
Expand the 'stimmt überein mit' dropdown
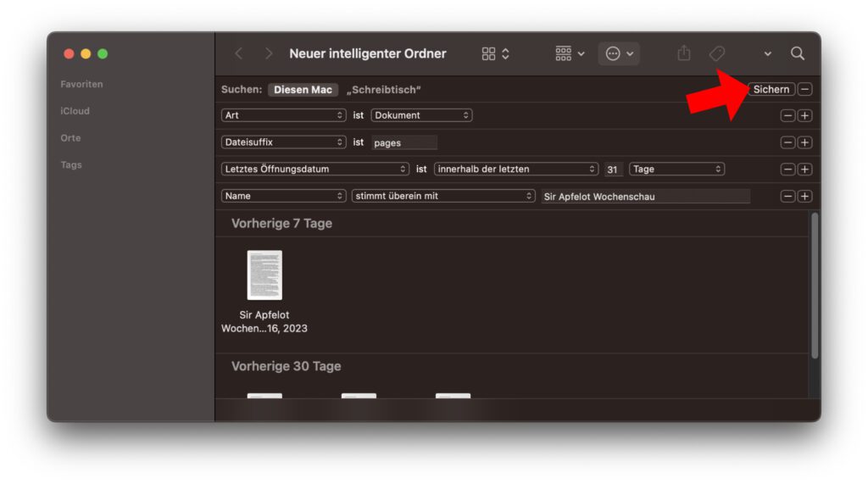(x=443, y=196)
